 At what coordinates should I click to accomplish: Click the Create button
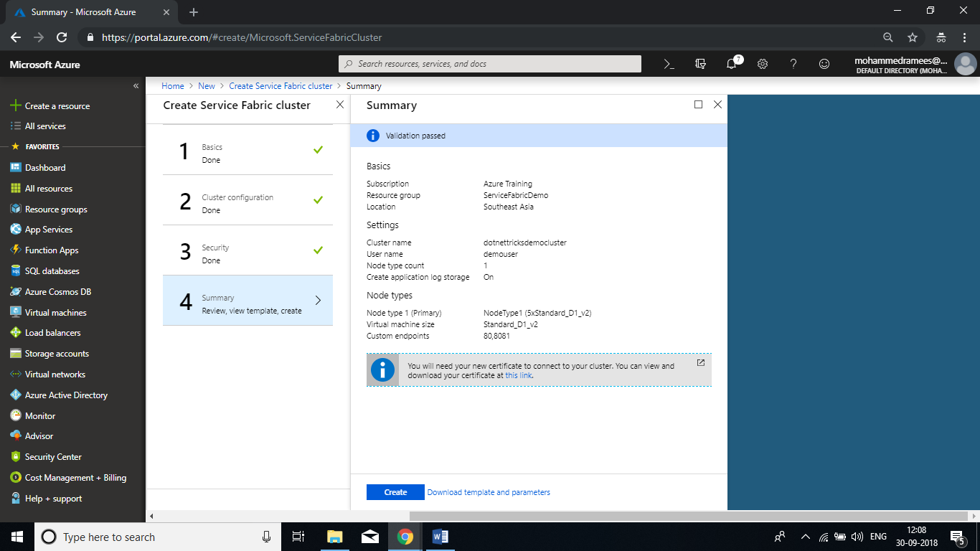point(395,492)
